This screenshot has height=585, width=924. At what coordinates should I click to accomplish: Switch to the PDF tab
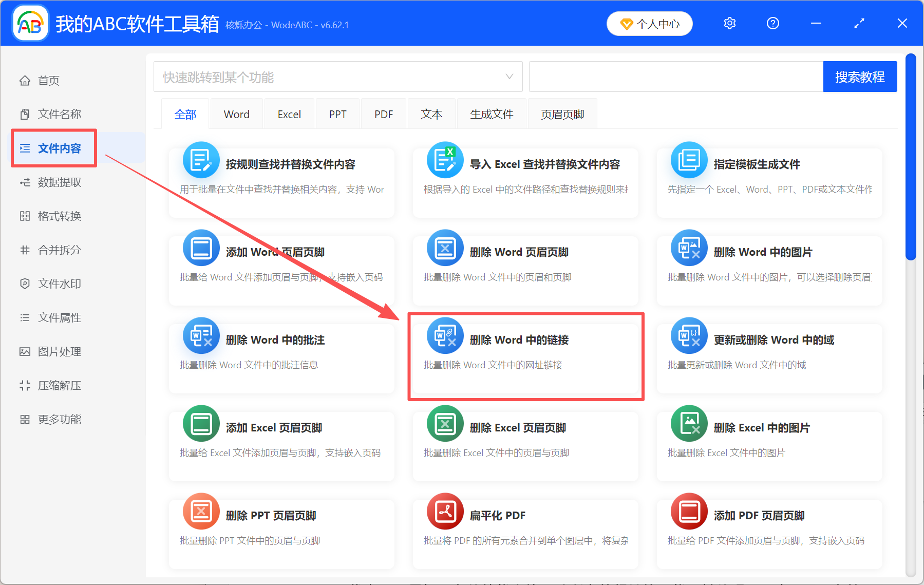(383, 114)
